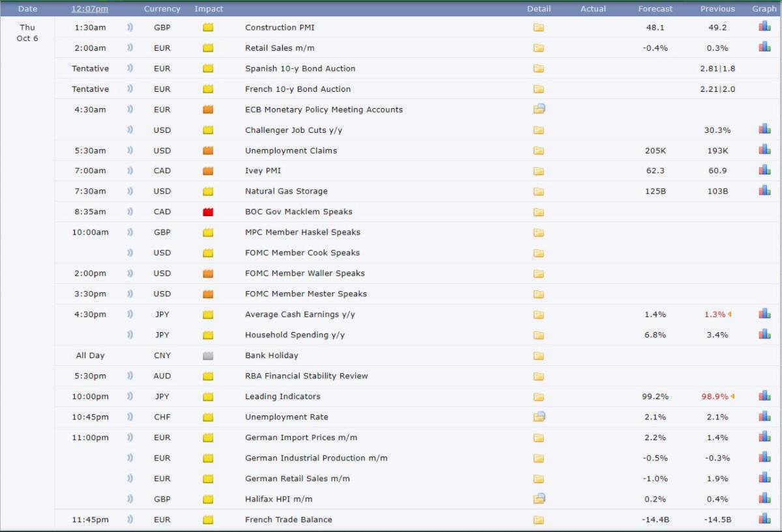
Task: Open detail icon for Halifax HPI m/m
Action: point(539,499)
